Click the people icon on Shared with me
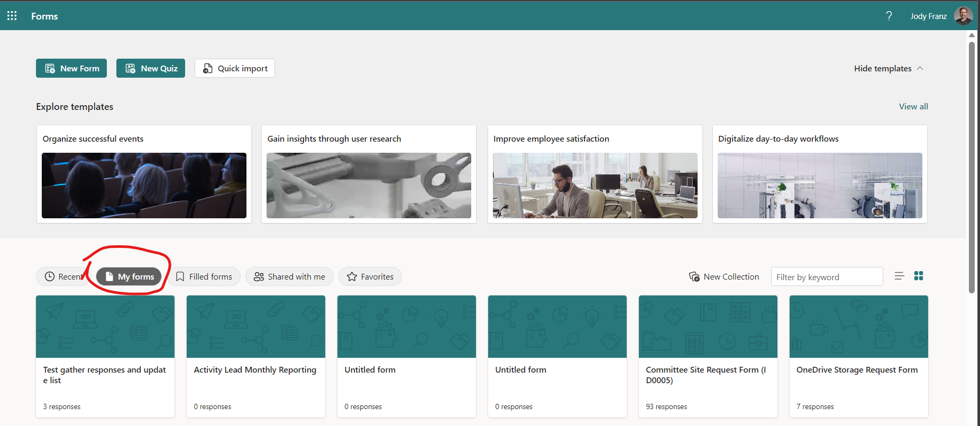This screenshot has width=980, height=426. pyautogui.click(x=259, y=276)
